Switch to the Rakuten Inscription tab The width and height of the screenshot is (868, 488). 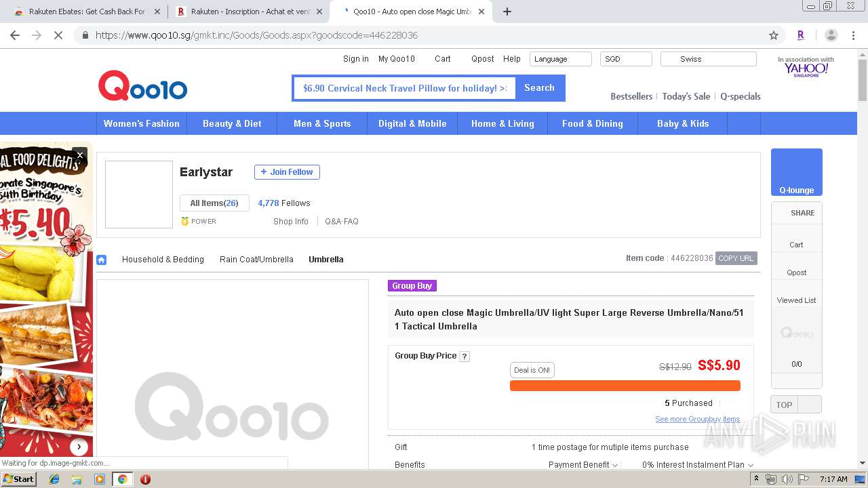249,12
